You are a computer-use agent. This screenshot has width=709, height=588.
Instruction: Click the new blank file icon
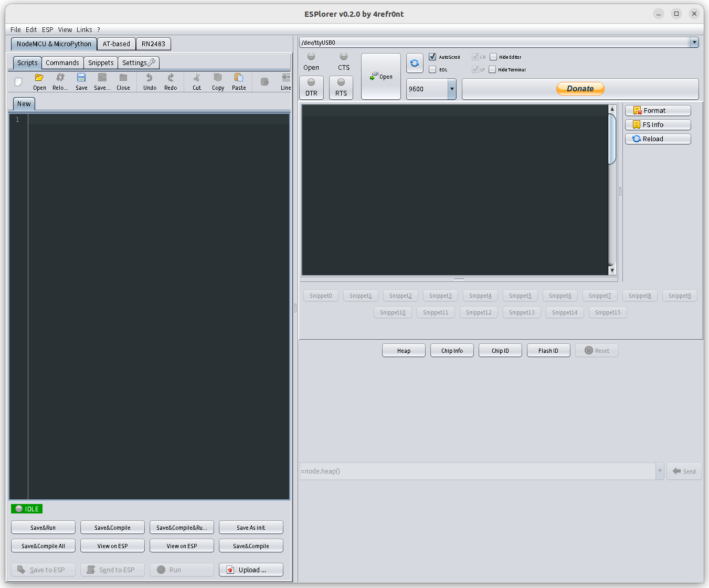tap(18, 81)
